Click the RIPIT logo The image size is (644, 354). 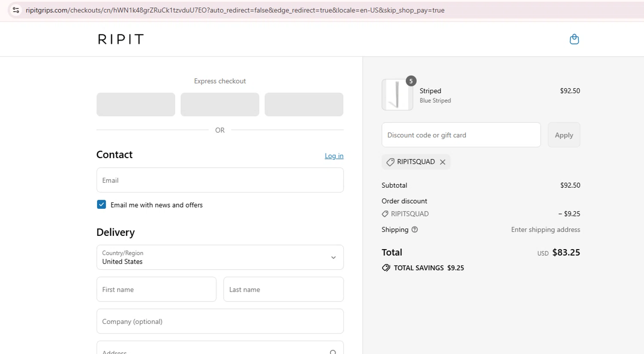click(x=121, y=39)
